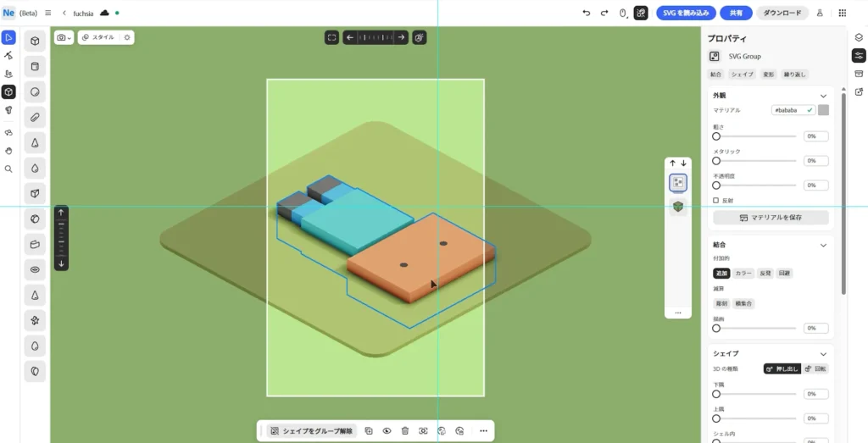Open the Properties panel icon
Image resolution: width=868 pixels, height=443 pixels.
(859, 55)
